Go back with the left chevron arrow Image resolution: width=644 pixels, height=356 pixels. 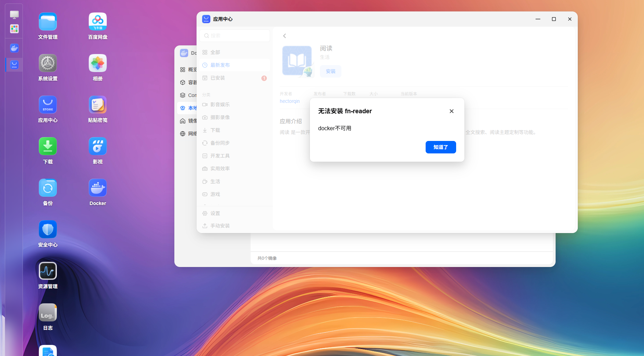(x=285, y=36)
